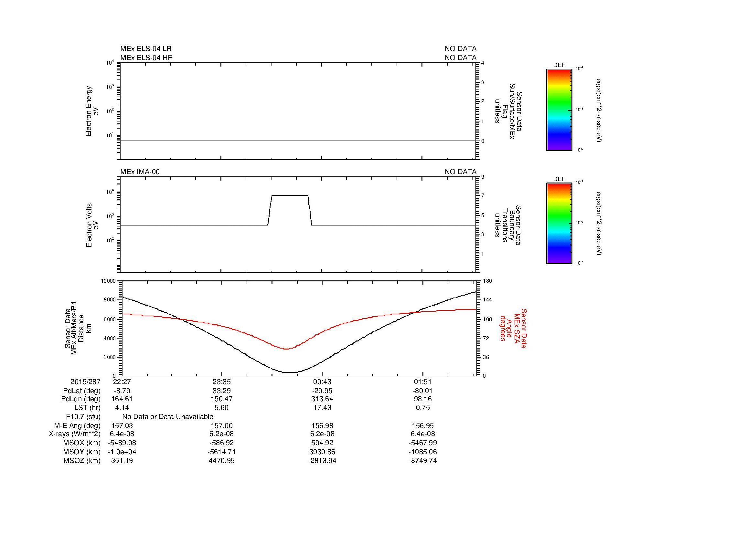
Task: Click the LST value 17.43
Action: (x=322, y=408)
